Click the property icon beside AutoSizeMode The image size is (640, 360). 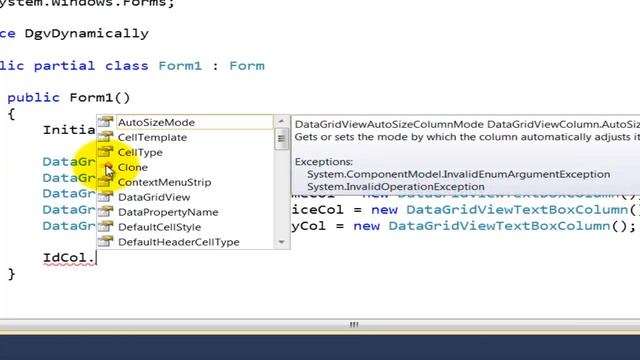[105, 122]
